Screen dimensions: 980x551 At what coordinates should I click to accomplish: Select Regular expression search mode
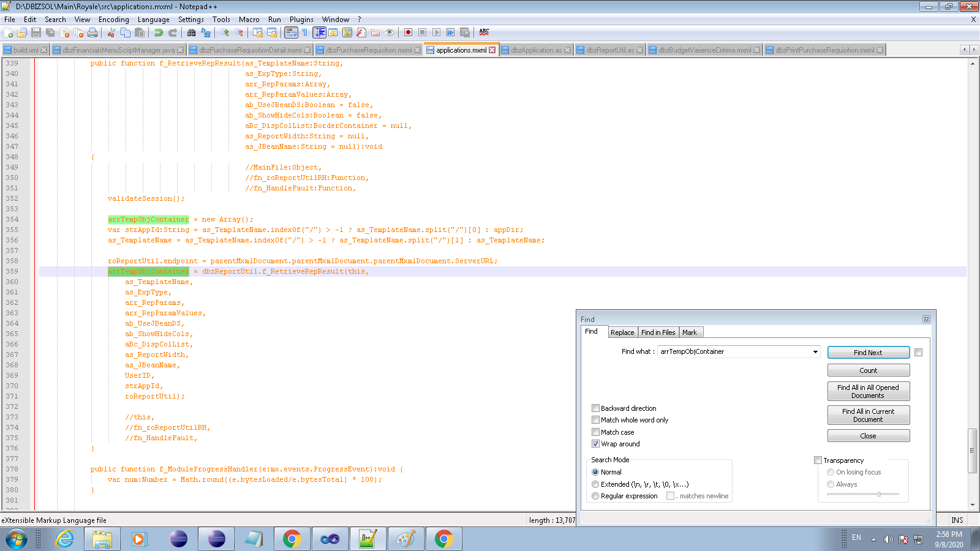[595, 496]
